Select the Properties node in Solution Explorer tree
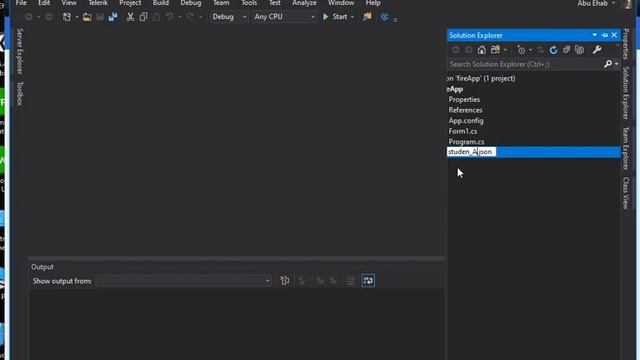This screenshot has height=360, width=640. 464,99
